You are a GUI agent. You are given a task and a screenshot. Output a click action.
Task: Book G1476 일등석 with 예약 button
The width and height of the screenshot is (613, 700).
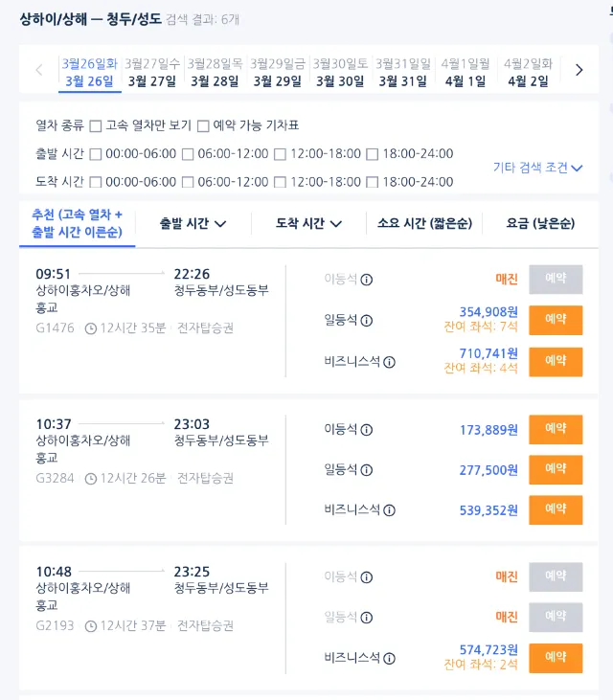[x=556, y=320]
